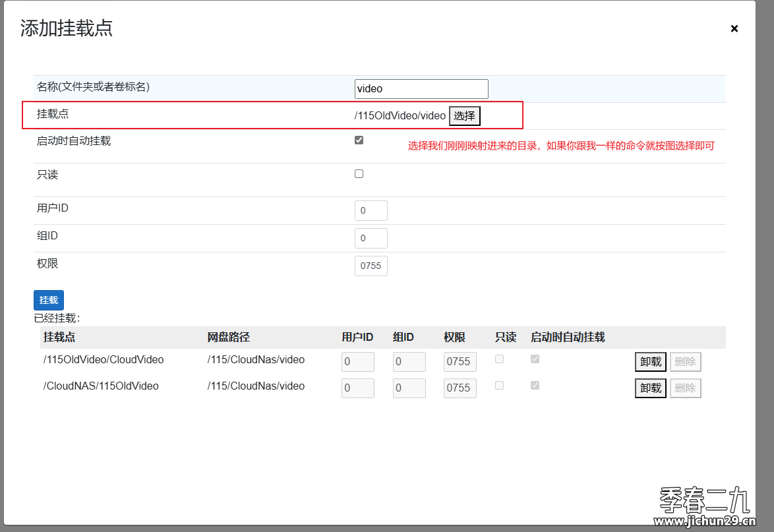Screen dimensions: 774x532
Task: Click the 权限 field showing 0755 in the form
Action: click(x=371, y=266)
